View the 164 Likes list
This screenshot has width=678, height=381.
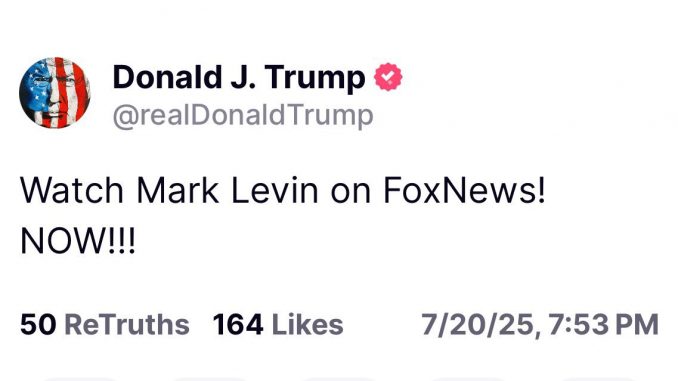[x=278, y=325]
